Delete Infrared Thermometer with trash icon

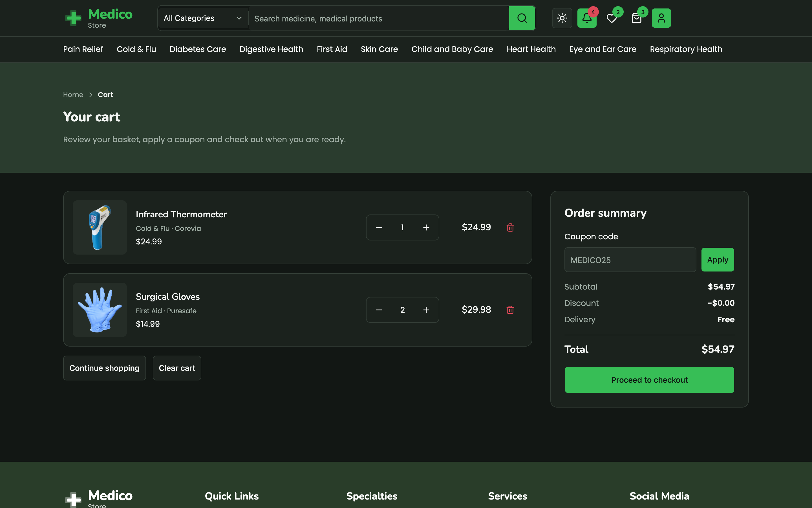pyautogui.click(x=510, y=227)
